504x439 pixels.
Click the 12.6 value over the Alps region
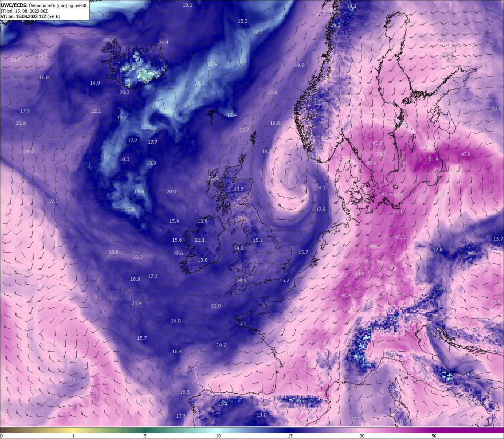(x=440, y=288)
